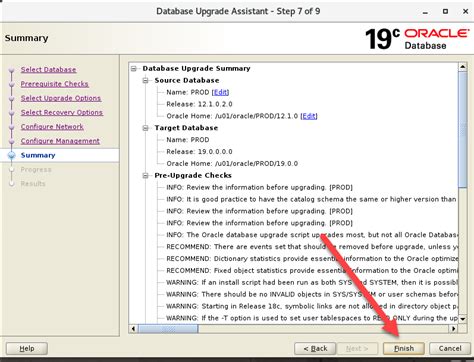Select RECOMMEND row about Dictionary statistics
The height and width of the screenshot is (362, 474).
point(312,259)
